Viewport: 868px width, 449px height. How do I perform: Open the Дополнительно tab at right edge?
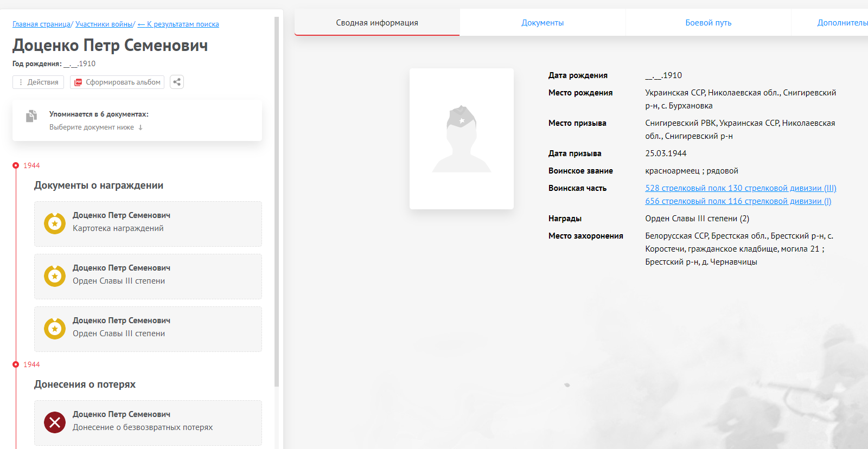[x=841, y=23]
